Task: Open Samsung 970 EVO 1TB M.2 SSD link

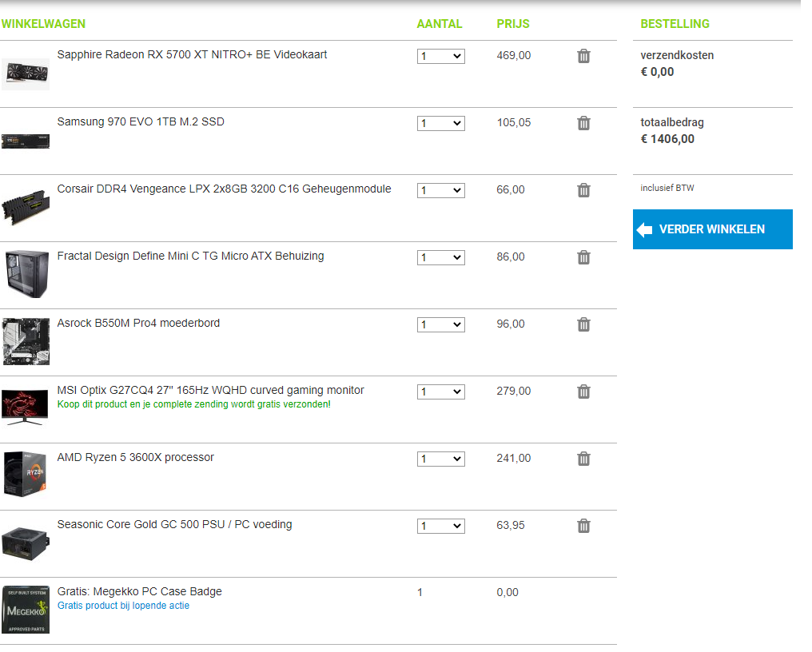Action: pyautogui.click(x=141, y=121)
